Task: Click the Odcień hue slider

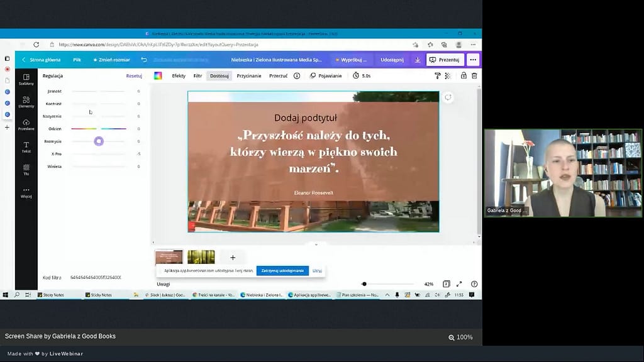Action: tap(99, 128)
